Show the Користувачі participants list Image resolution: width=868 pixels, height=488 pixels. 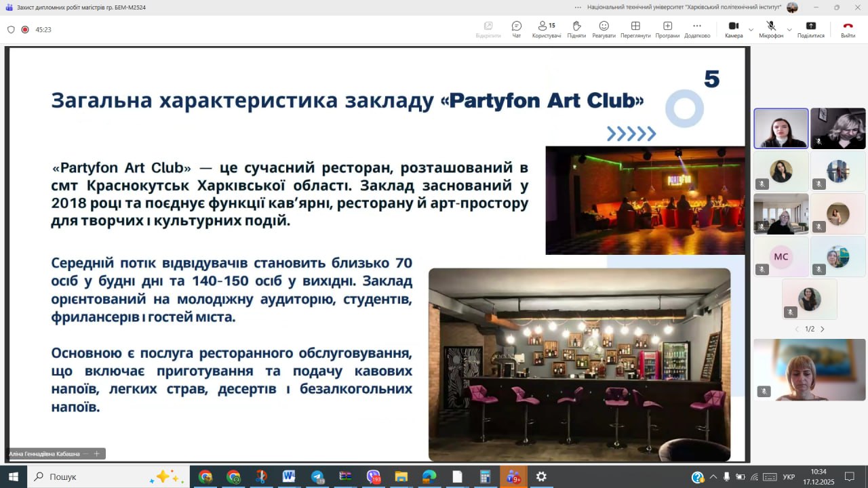[x=547, y=29]
